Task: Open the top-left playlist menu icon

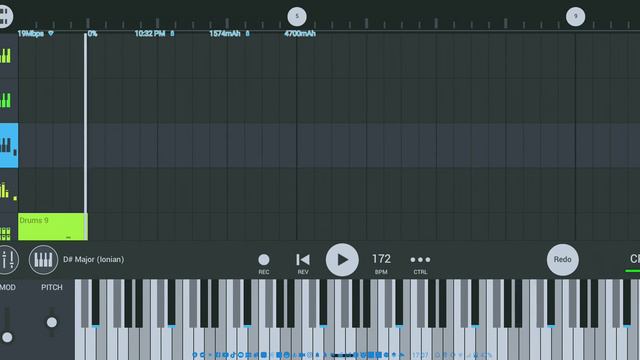Action: 5,16
